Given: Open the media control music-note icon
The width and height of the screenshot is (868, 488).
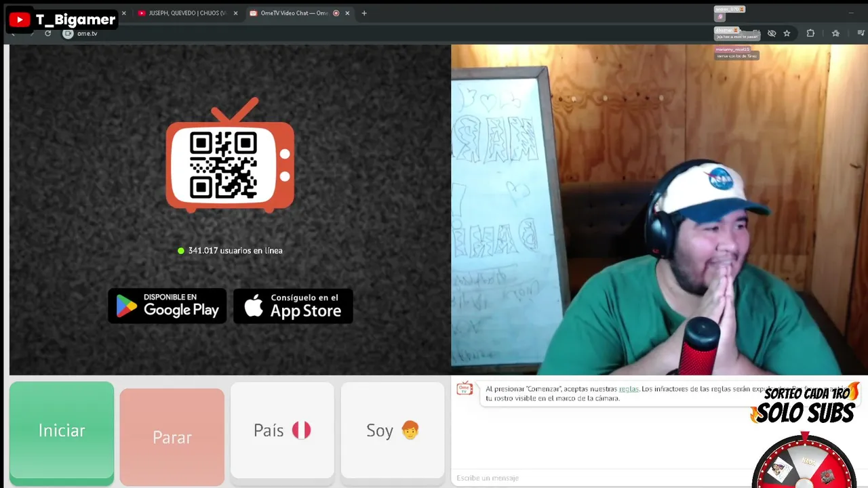Looking at the screenshot, I should (x=861, y=33).
